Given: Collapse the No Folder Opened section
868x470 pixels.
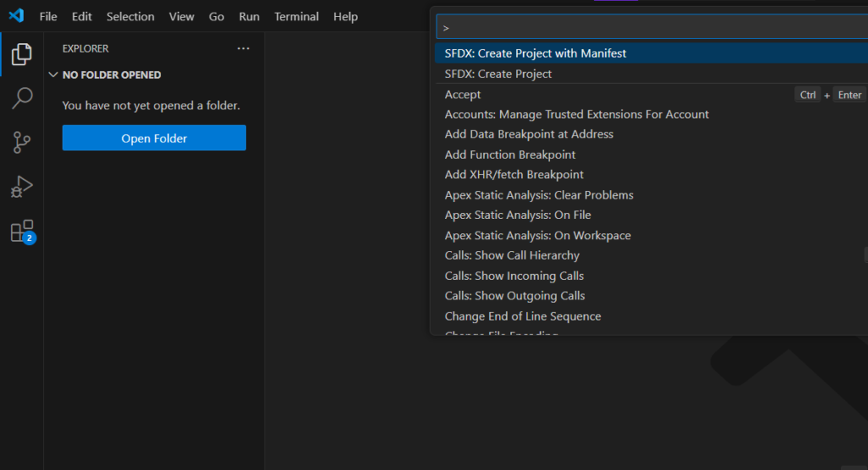Looking at the screenshot, I should pos(54,75).
